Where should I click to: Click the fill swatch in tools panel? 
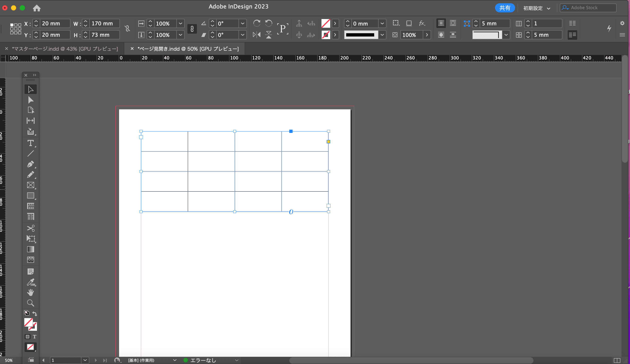tap(28, 322)
